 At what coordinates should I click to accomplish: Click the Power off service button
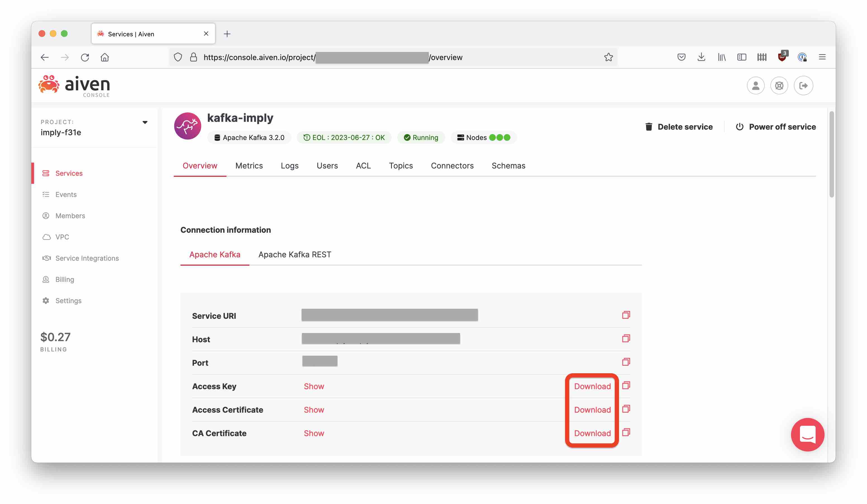pos(776,127)
